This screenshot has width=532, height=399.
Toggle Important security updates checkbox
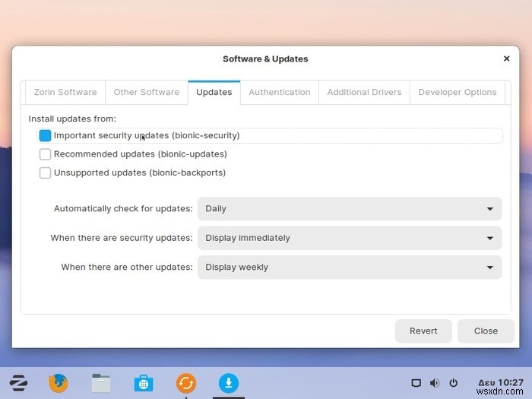tap(45, 135)
